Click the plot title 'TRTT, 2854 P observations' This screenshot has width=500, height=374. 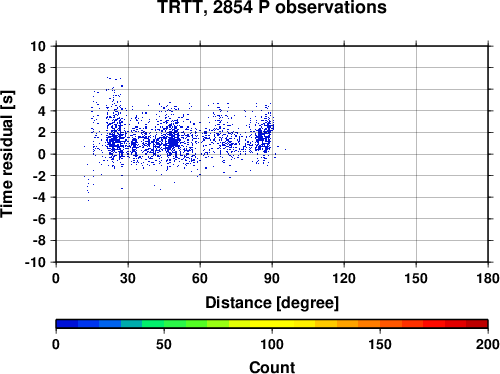[272, 7]
